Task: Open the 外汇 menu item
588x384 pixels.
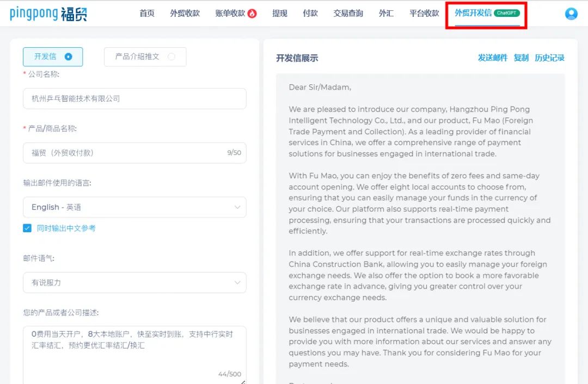Action: pos(386,14)
